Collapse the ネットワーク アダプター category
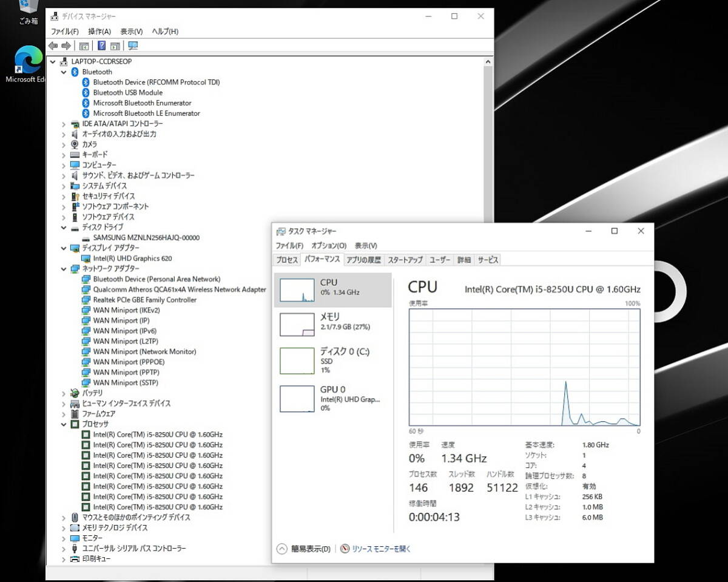728x582 pixels. [x=64, y=269]
